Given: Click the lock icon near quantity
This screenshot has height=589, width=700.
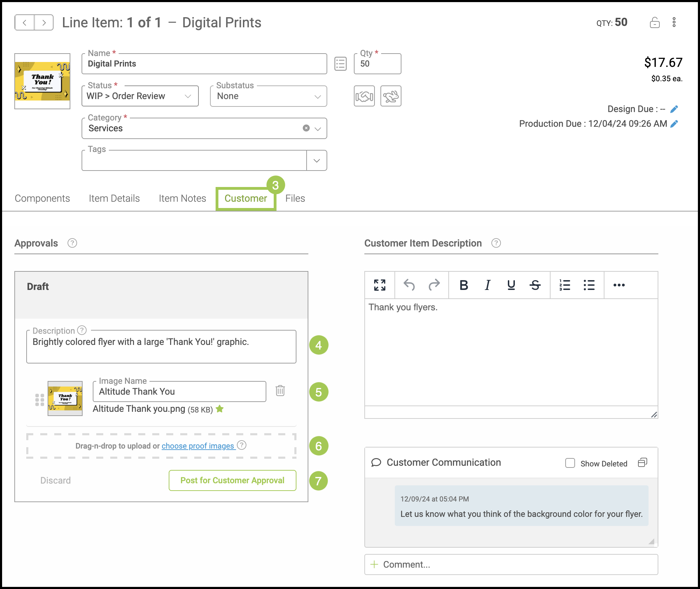Looking at the screenshot, I should tap(654, 23).
